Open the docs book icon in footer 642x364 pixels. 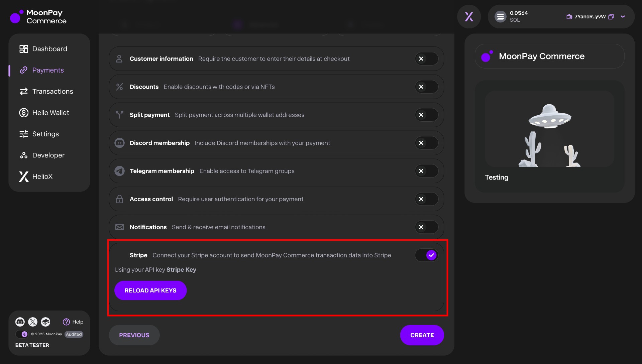45,322
